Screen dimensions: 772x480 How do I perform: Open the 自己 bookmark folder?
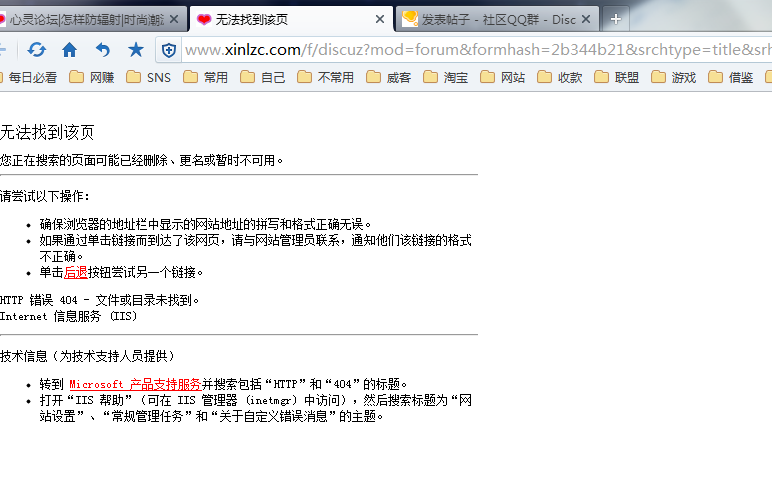click(262, 78)
